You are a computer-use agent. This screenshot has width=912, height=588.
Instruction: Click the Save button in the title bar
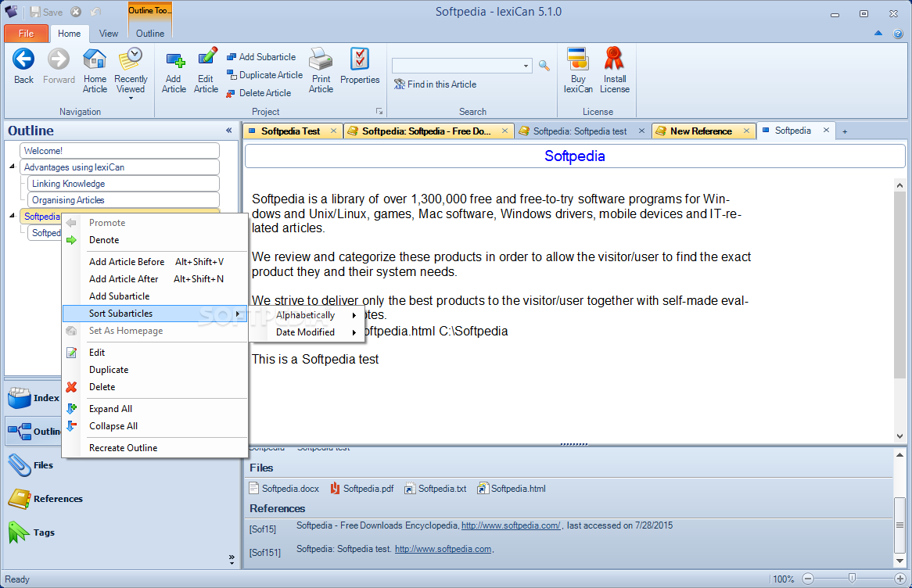[x=46, y=12]
